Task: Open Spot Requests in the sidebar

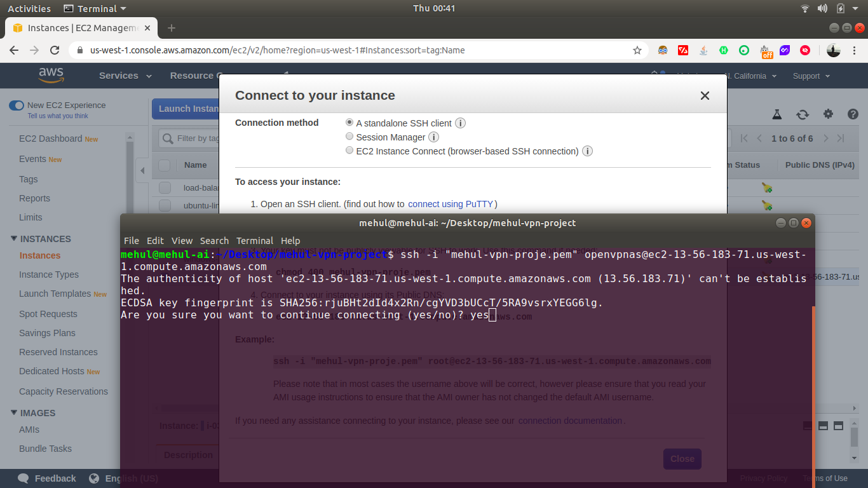Action: click(x=48, y=314)
